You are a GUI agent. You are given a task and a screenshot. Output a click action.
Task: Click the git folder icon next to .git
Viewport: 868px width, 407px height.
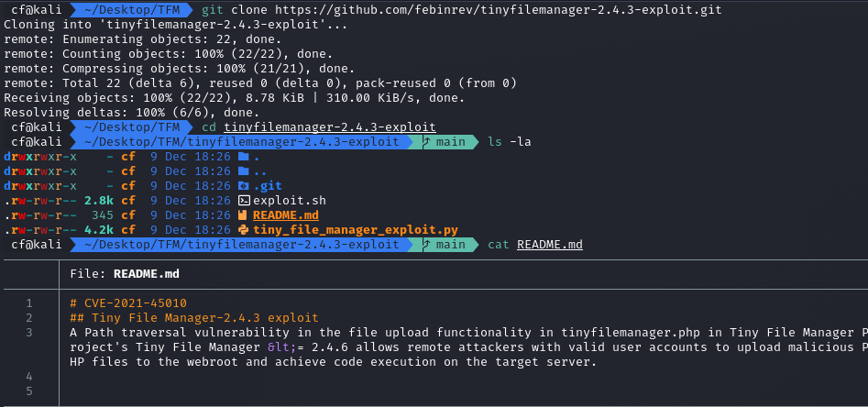243,185
